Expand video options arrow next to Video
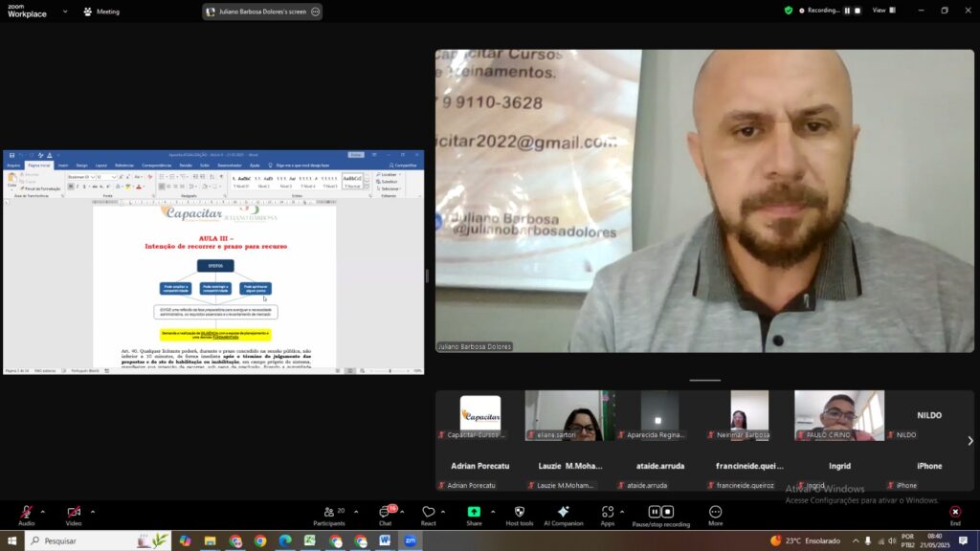The height and width of the screenshot is (551, 980). [x=93, y=512]
